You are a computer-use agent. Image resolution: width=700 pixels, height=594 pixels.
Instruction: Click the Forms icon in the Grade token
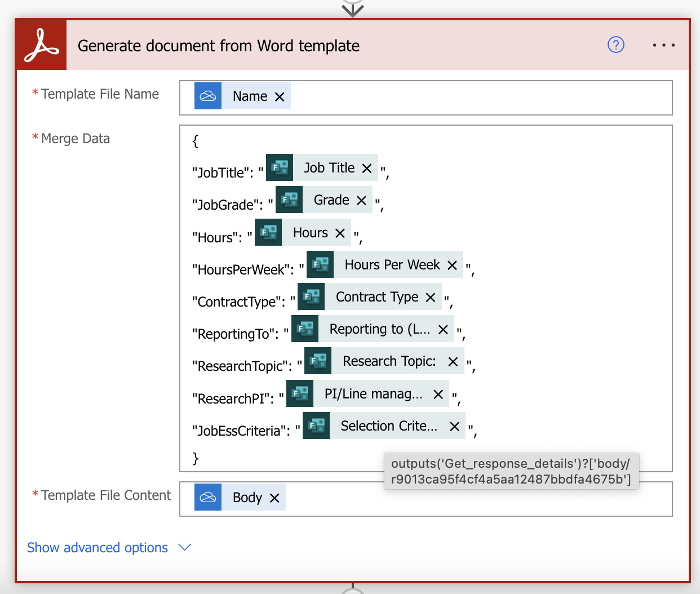(289, 200)
